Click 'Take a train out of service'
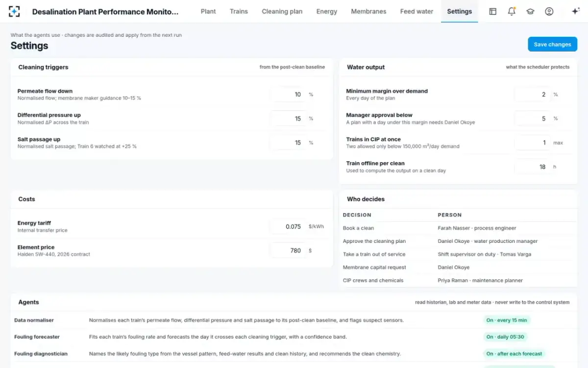588x368 pixels. click(374, 254)
